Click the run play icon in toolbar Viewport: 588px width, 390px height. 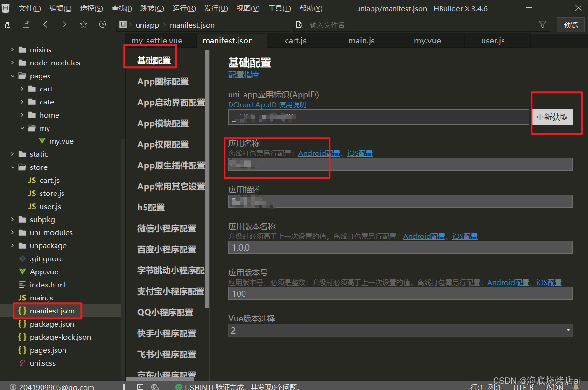click(103, 25)
